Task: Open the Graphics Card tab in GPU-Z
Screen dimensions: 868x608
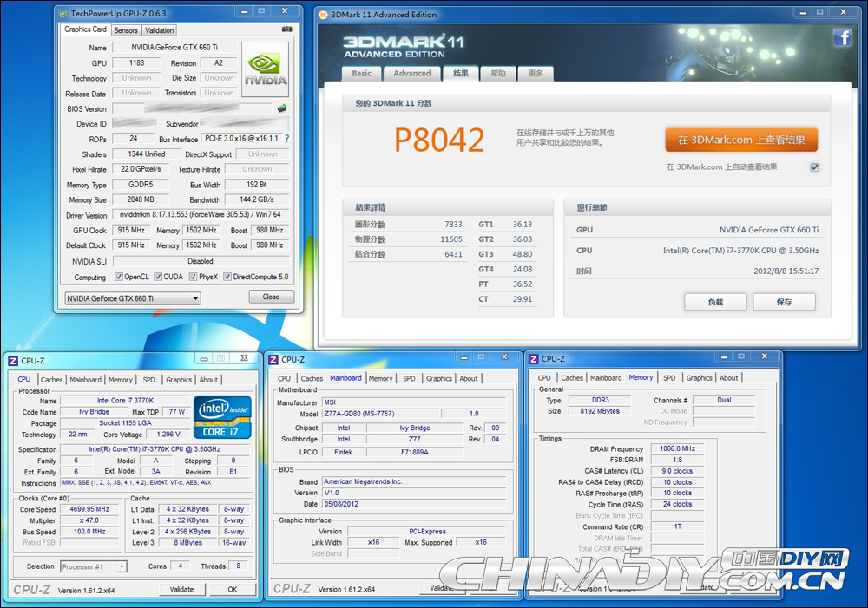Action: point(85,29)
